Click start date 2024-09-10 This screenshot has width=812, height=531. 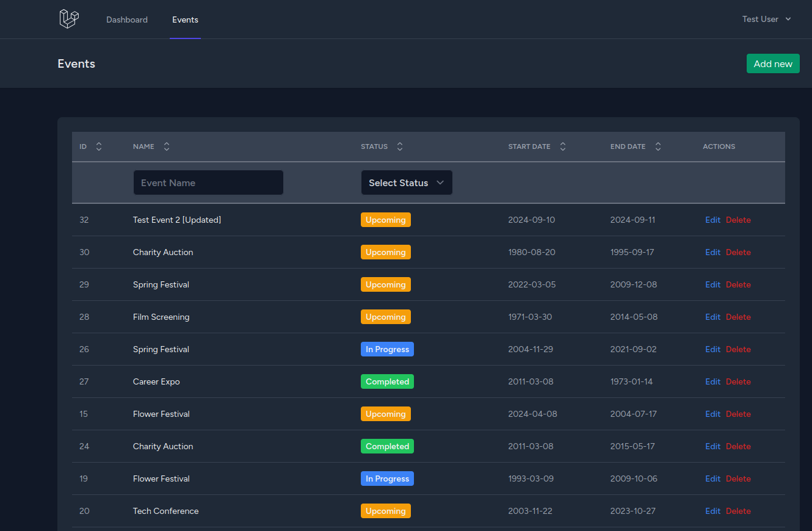point(532,220)
